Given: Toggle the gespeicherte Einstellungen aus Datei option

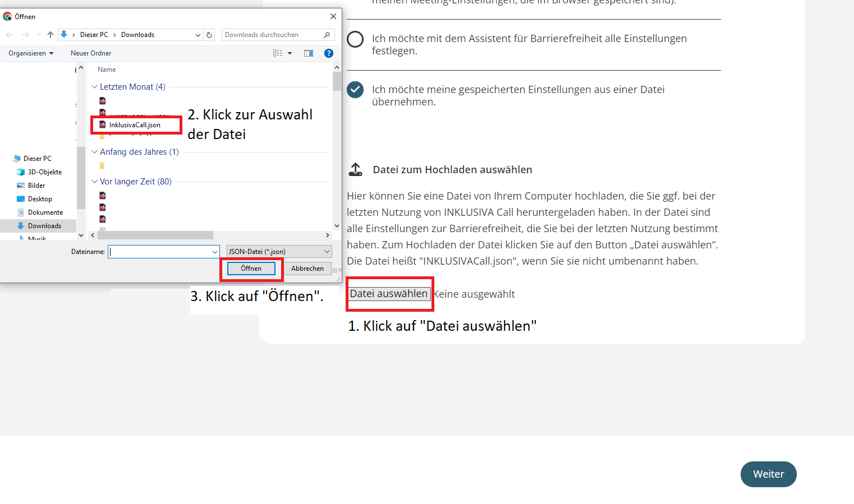Looking at the screenshot, I should 355,90.
